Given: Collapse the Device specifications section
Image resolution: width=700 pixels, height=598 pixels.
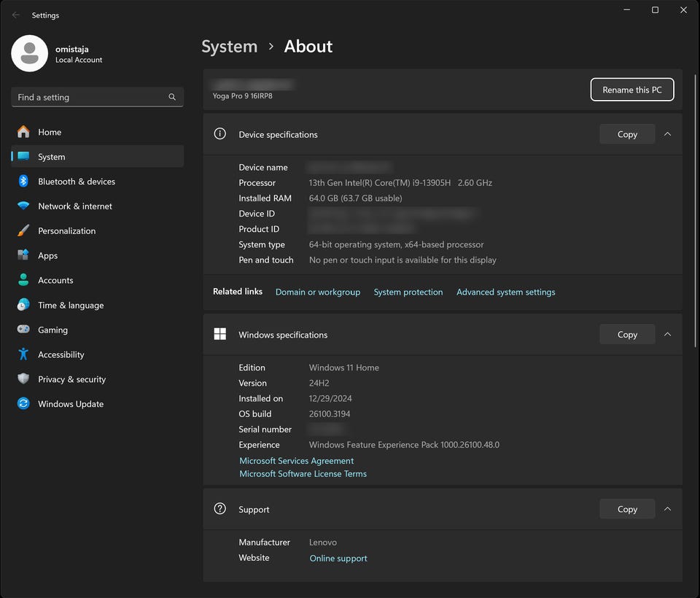Looking at the screenshot, I should 667,134.
